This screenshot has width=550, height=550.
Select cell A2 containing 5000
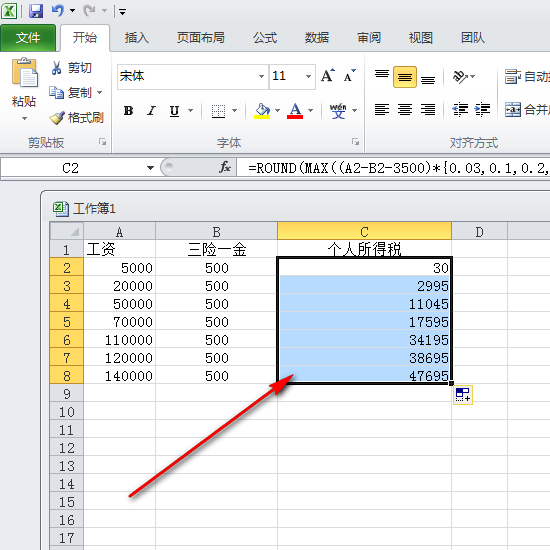click(x=119, y=268)
